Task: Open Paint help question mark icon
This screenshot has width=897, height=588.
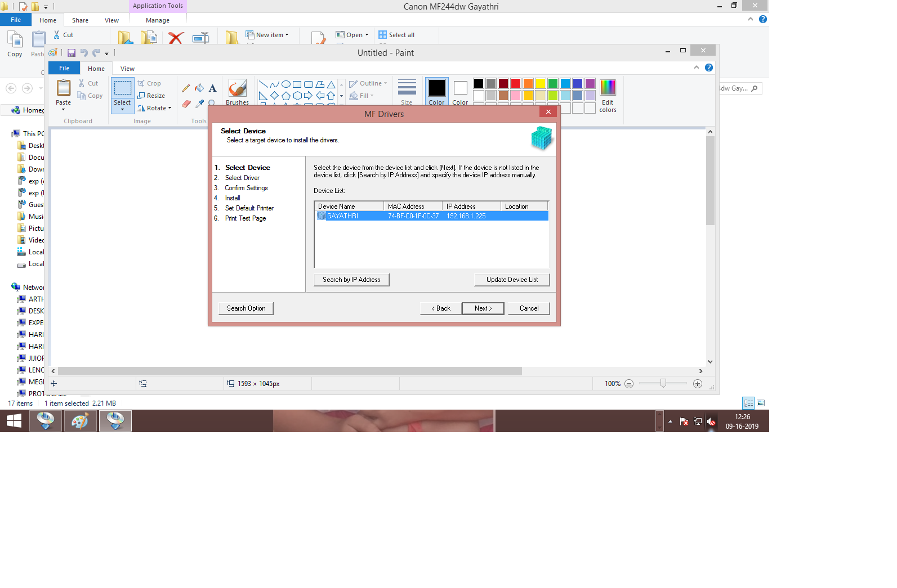Action: 709,68
